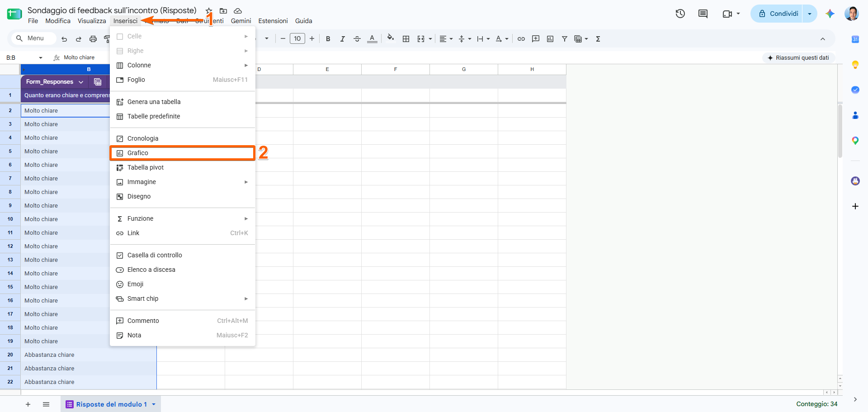
Task: Open the fill color picker
Action: coord(391,38)
